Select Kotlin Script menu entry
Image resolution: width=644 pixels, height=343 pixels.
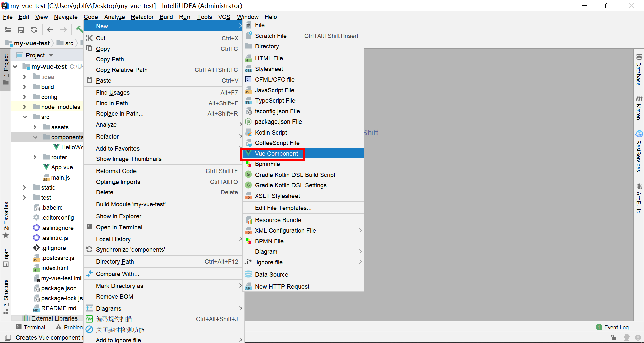tap(303, 133)
